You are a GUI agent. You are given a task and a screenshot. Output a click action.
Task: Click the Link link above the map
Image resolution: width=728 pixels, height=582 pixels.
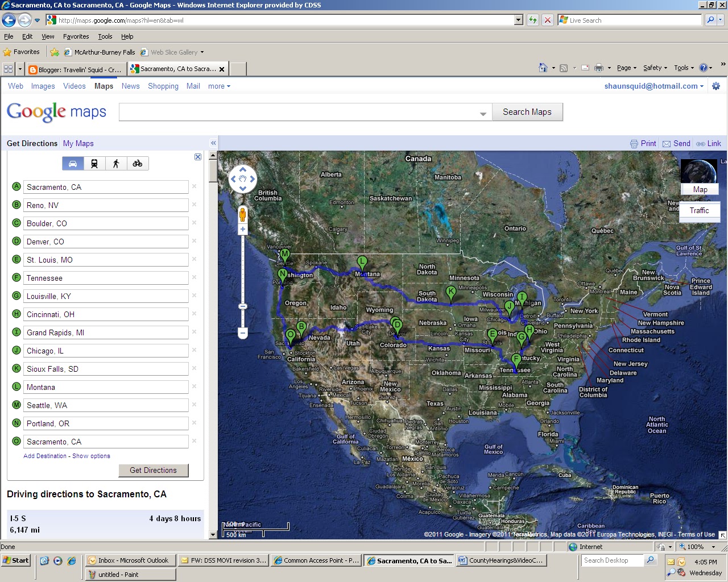click(709, 144)
